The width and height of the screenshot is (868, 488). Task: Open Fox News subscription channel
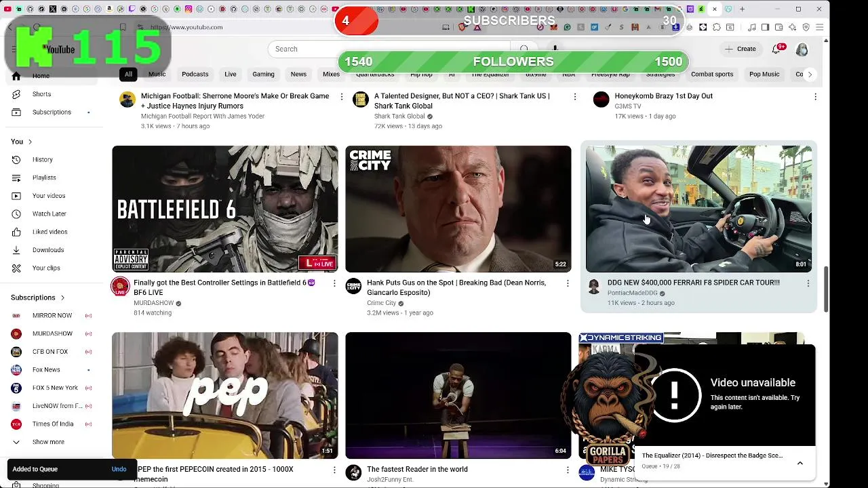(46, 369)
